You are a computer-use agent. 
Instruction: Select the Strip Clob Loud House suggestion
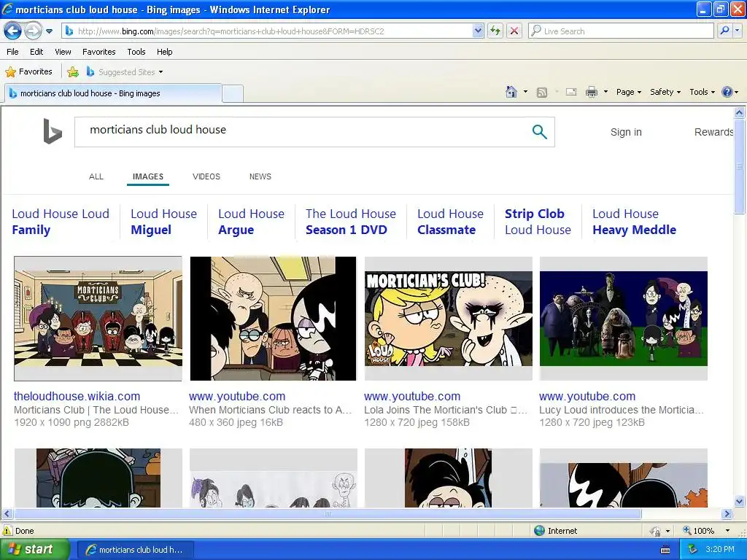[538, 222]
